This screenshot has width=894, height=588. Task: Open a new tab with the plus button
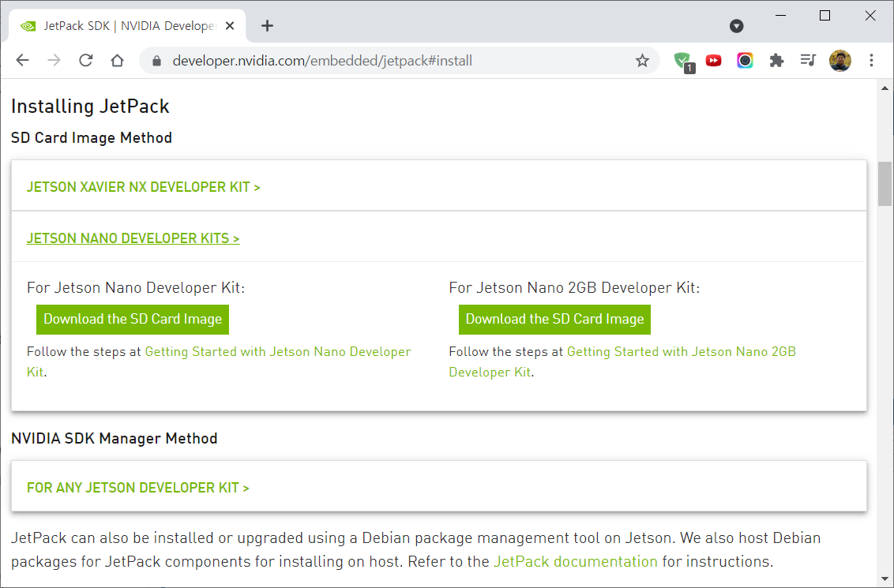pyautogui.click(x=268, y=25)
